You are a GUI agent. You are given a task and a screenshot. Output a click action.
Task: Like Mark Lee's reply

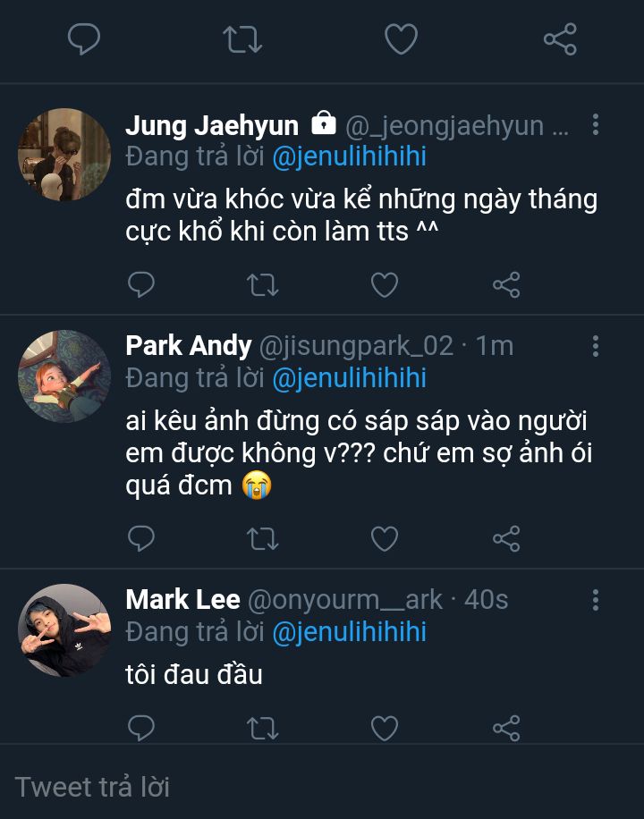coord(385,729)
